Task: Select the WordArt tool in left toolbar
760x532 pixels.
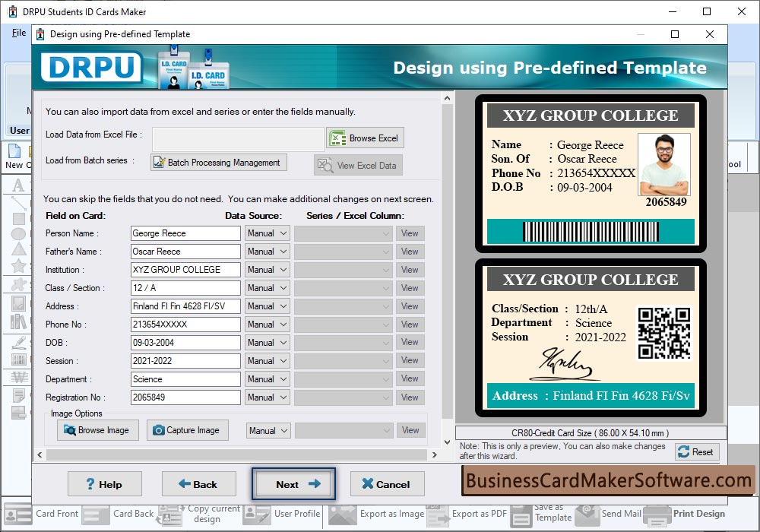Action: tap(20, 377)
